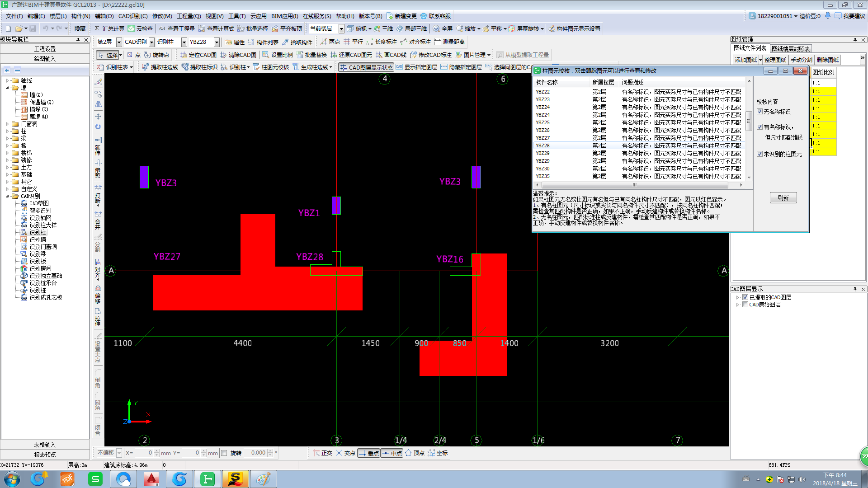Toggle 无名称标识 checkbox
The height and width of the screenshot is (488, 868).
[x=760, y=112]
